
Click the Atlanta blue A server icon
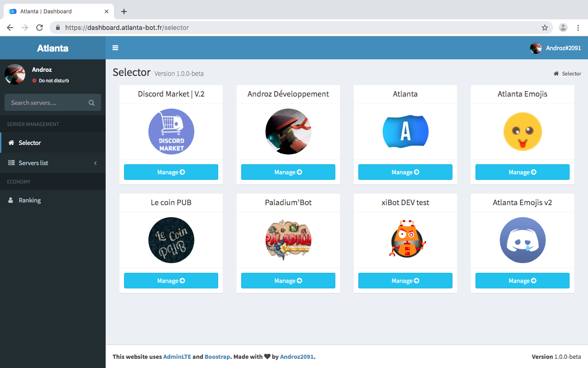coord(405,132)
